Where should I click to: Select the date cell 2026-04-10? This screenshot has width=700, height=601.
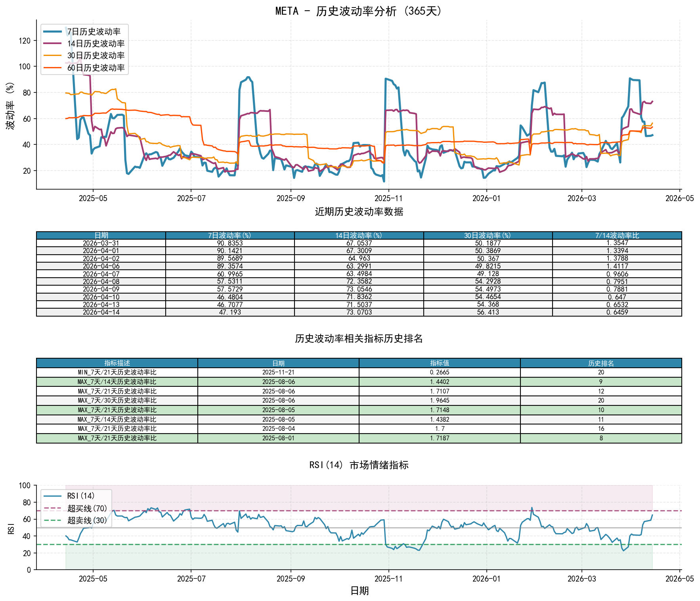pyautogui.click(x=101, y=297)
